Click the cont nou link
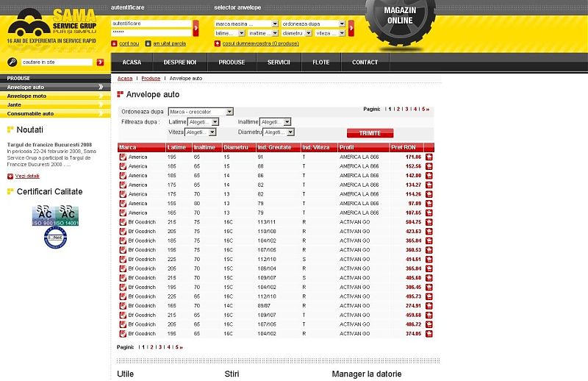This screenshot has height=381, width=588. click(x=129, y=43)
